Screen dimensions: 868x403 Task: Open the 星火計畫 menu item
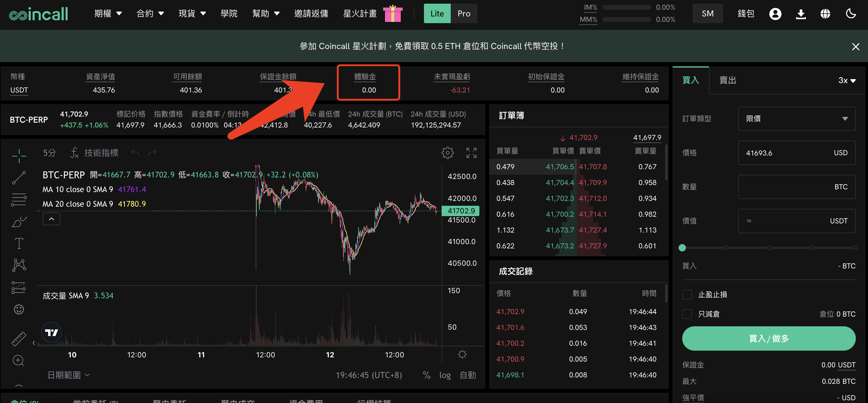coord(360,13)
